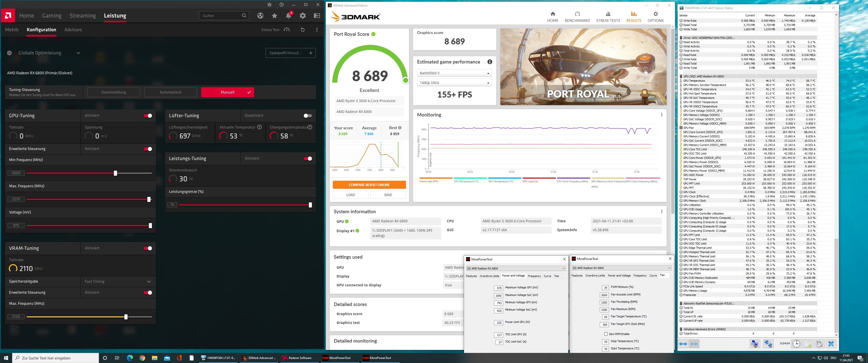The image size is (868, 363).
Task: Click the Stress Test button in Radeon Software
Action: click(x=275, y=30)
